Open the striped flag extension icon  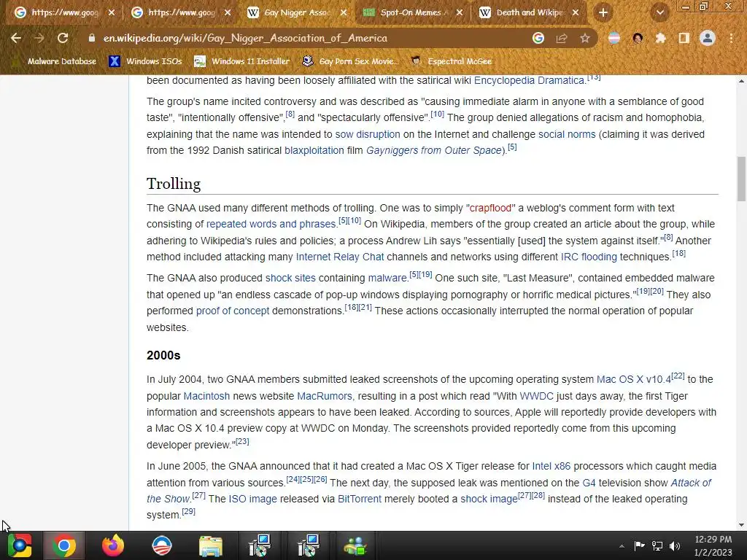(x=614, y=38)
